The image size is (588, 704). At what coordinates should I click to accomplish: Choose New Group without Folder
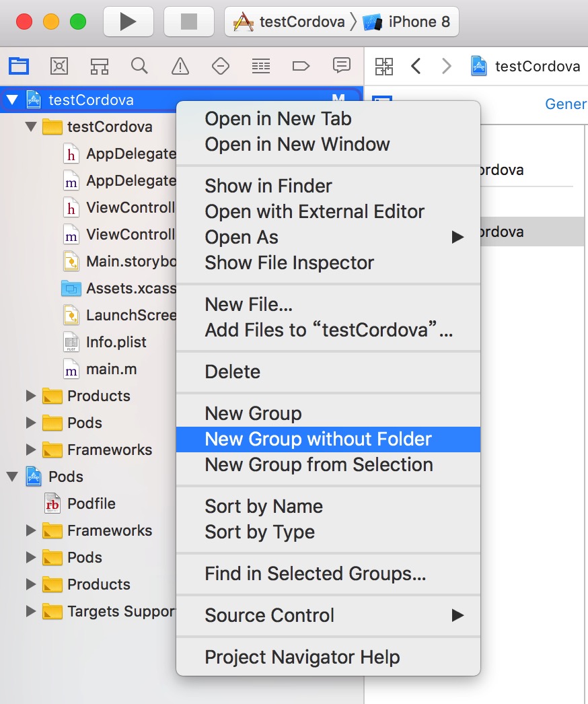pyautogui.click(x=328, y=439)
